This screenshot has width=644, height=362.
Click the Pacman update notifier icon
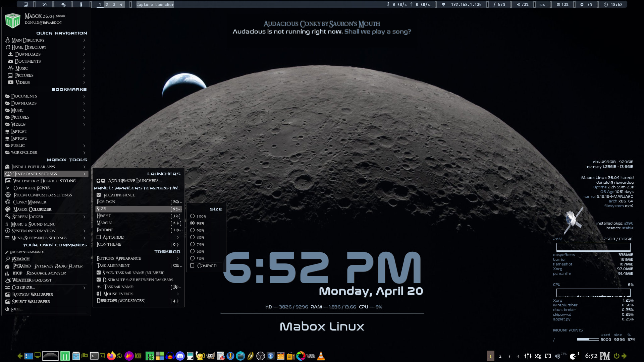573,356
